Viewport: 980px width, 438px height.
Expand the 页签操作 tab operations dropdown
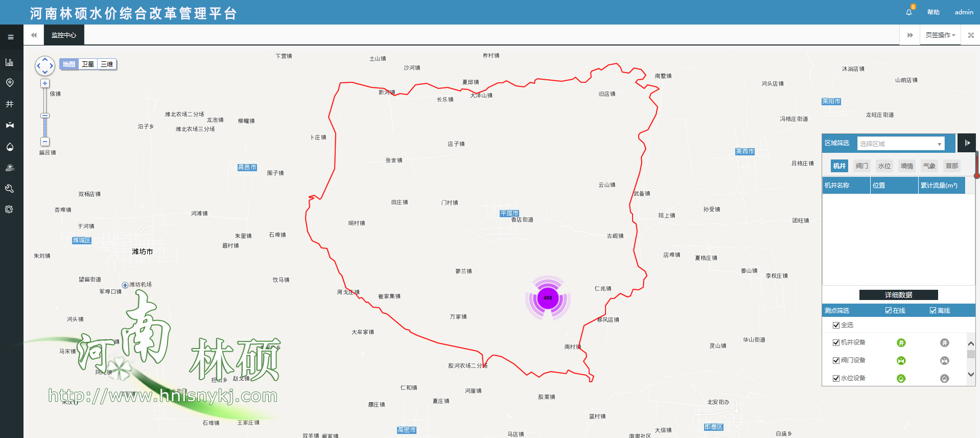click(x=940, y=35)
